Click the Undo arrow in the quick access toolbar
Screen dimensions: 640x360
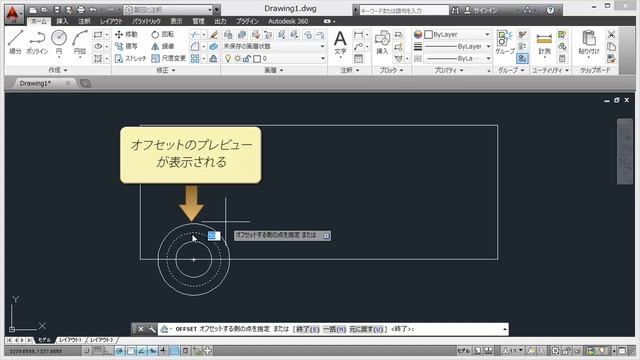coord(93,10)
